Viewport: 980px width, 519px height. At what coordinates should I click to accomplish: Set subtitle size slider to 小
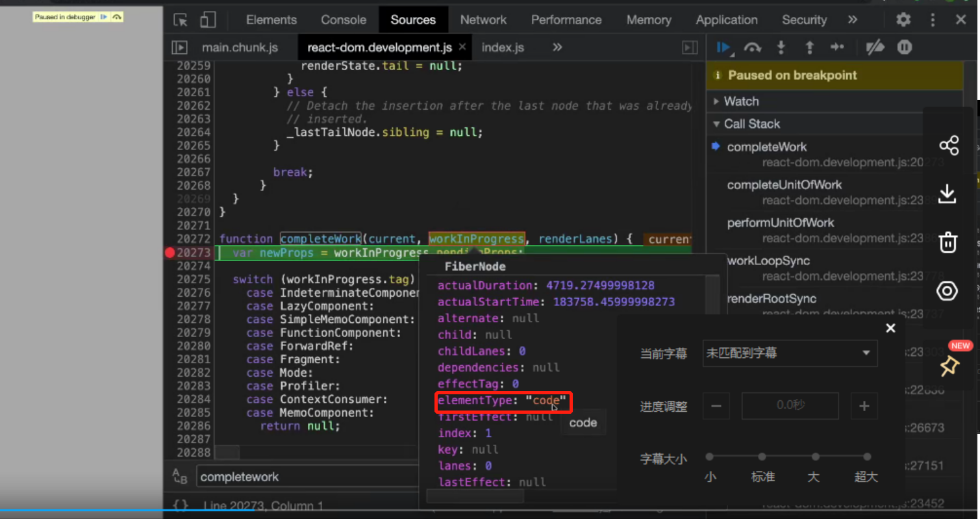pos(710,457)
